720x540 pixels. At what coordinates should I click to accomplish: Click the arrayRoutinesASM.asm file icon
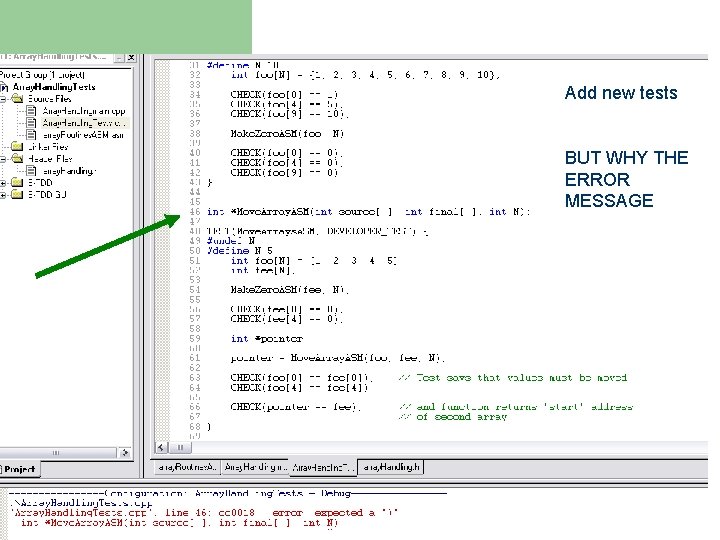31,135
